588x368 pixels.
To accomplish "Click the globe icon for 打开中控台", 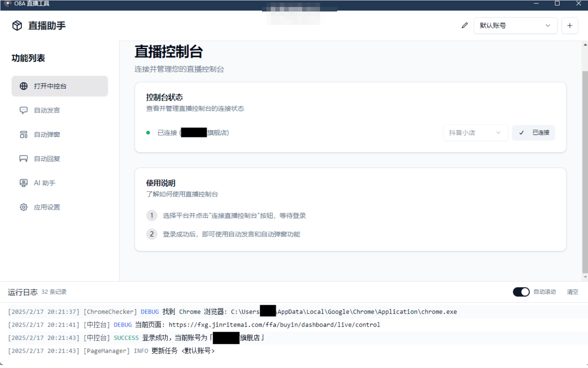I will point(23,86).
